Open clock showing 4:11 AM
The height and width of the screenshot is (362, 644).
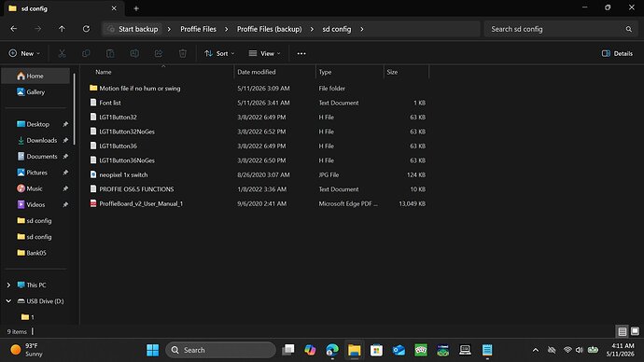click(x=620, y=350)
